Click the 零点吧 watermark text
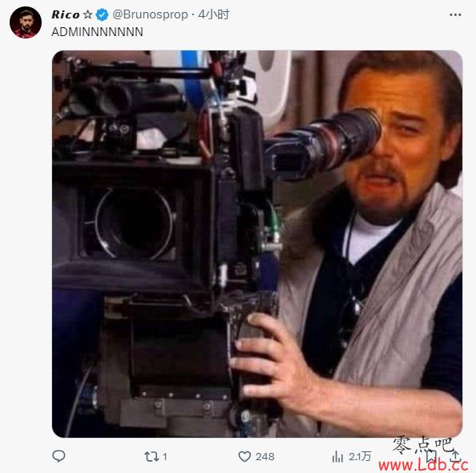The width and height of the screenshot is (476, 473). pos(423,446)
